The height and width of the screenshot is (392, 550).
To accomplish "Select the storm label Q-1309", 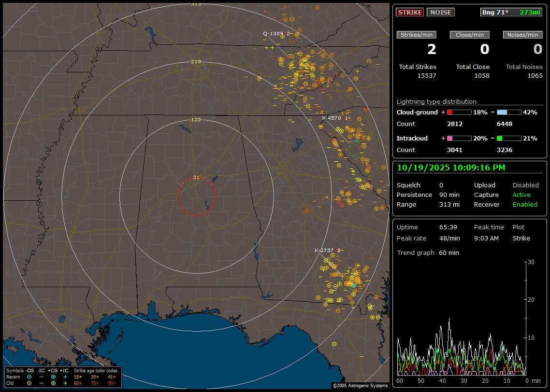I will [x=274, y=33].
